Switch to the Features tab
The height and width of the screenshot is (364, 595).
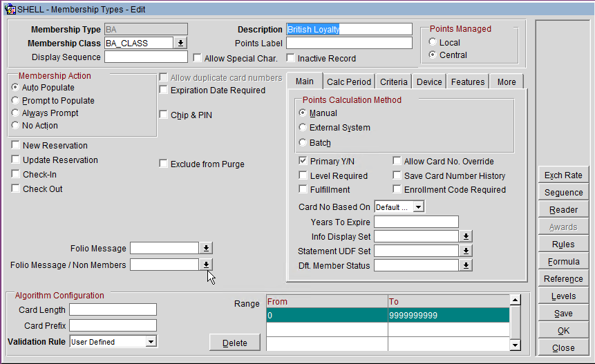pyautogui.click(x=468, y=82)
